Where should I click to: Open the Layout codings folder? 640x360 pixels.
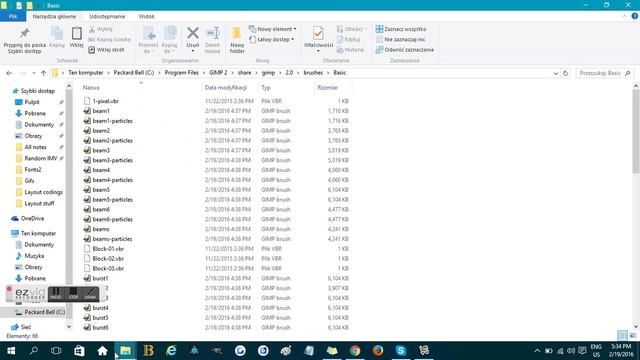click(43, 192)
